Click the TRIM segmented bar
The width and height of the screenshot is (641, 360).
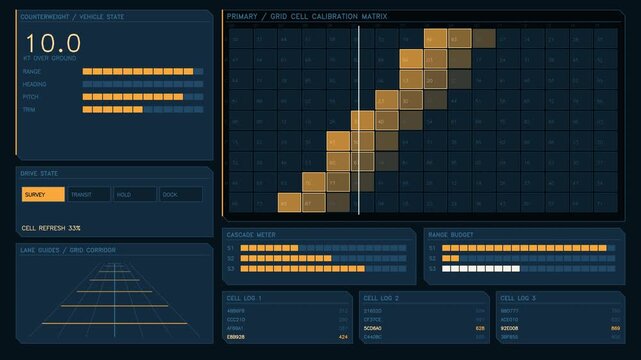143,110
